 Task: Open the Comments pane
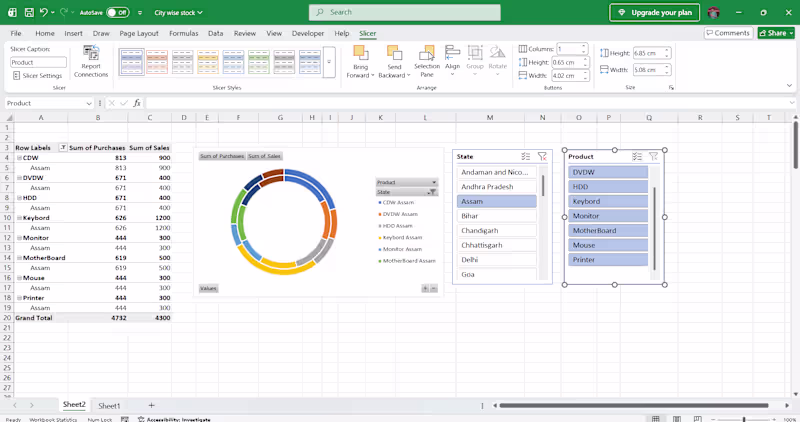pos(728,33)
